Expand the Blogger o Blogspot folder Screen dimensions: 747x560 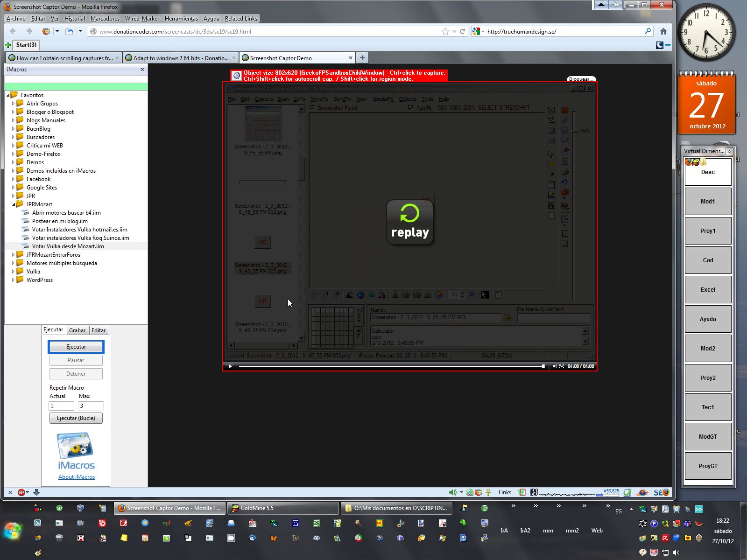click(13, 112)
